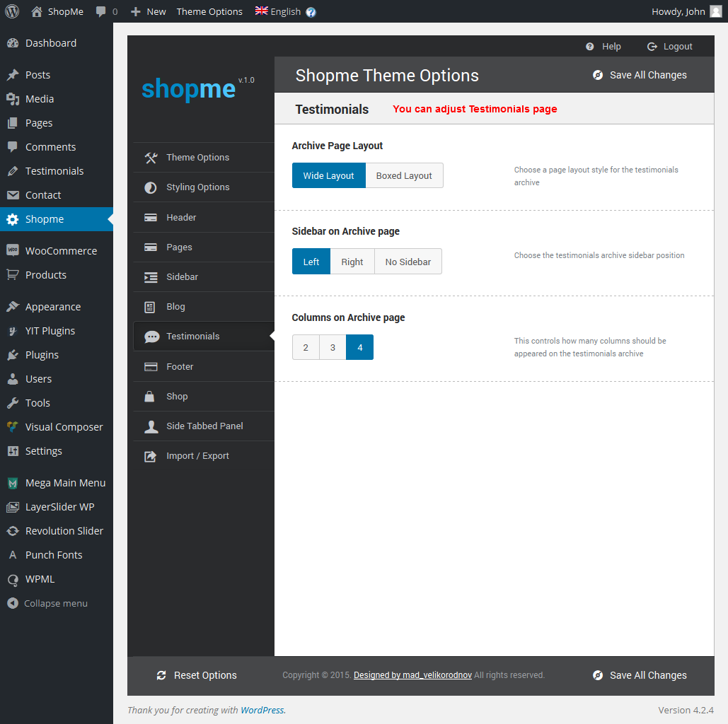The height and width of the screenshot is (724, 728).
Task: Click the comments bubble icon in admin bar
Action: [x=101, y=12]
